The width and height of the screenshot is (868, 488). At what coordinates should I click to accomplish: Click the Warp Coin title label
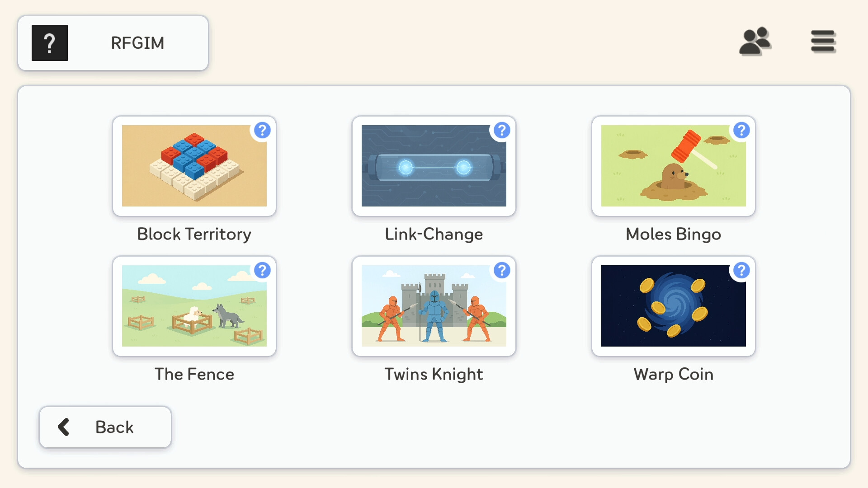point(673,374)
